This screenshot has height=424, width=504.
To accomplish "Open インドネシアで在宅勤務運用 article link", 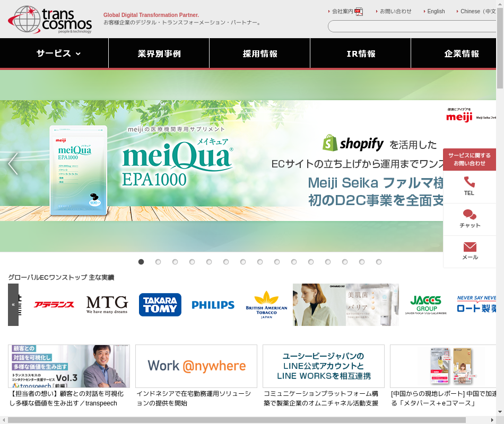I will click(194, 399).
